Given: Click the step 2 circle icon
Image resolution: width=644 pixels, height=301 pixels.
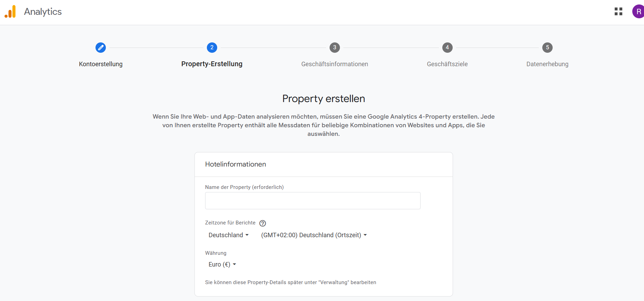Looking at the screenshot, I should coord(212,48).
